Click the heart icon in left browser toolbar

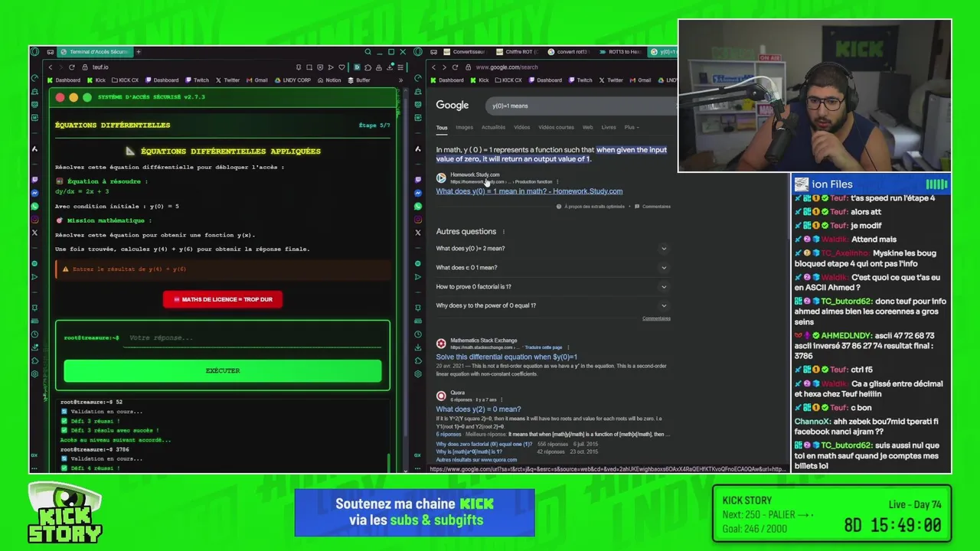pos(341,67)
